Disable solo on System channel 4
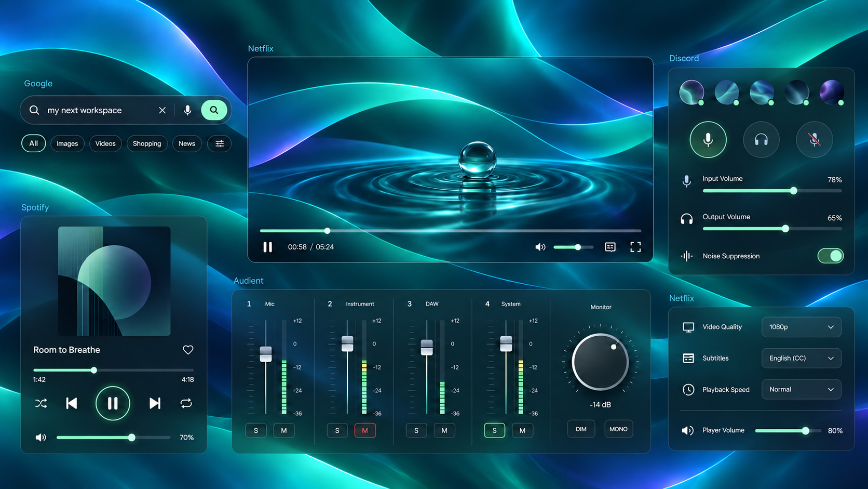This screenshot has height=489, width=868. click(x=494, y=430)
